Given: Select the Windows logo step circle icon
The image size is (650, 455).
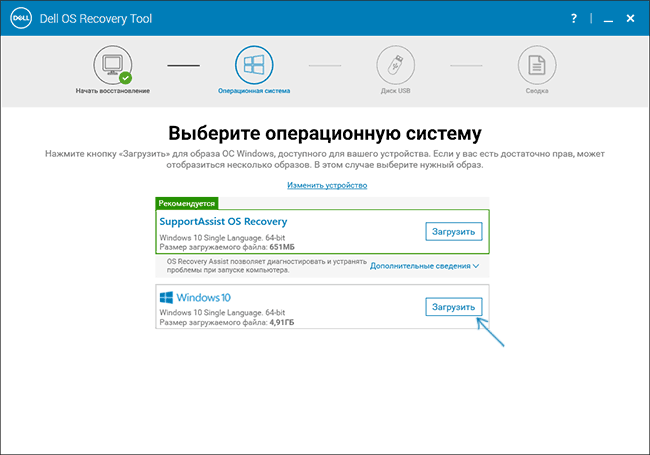Looking at the screenshot, I should (254, 65).
